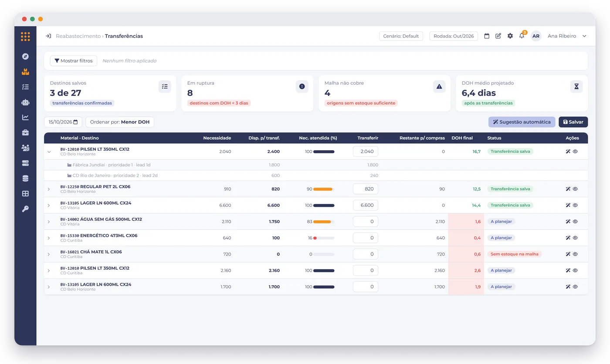610x364 pixels.
Task: View details eye icon for ENERGÉTICO 473ML row
Action: [x=575, y=238]
